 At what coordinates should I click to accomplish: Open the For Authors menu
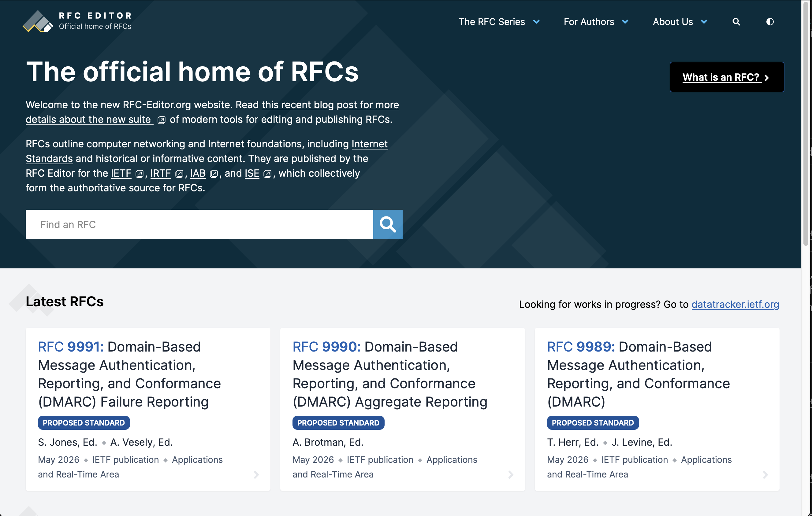pyautogui.click(x=589, y=22)
